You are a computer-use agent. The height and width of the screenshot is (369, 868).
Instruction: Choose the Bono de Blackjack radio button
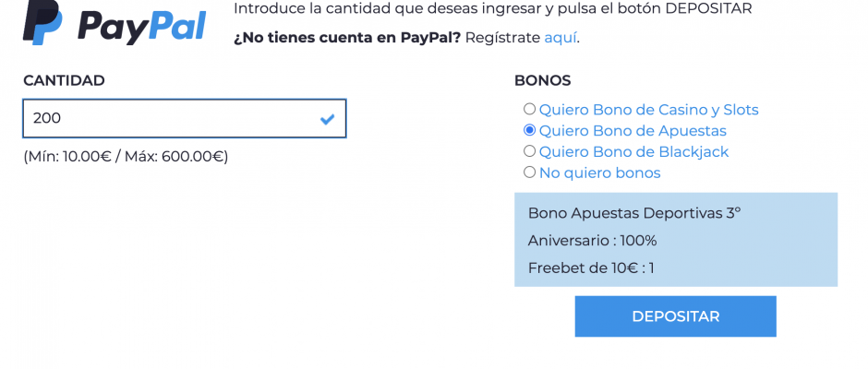[530, 151]
